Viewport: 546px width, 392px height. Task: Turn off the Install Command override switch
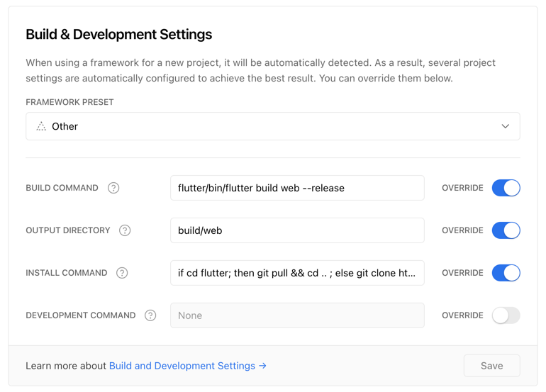click(x=506, y=273)
